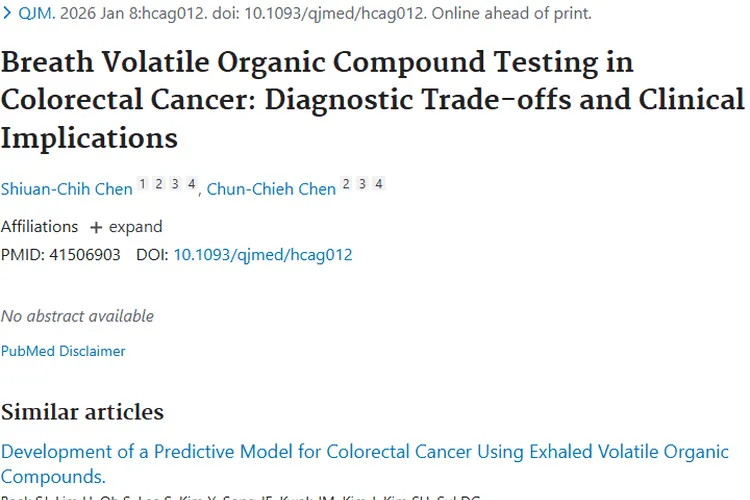The height and width of the screenshot is (500, 750).
Task: Click affiliation 2 superscript of Chun-Chieh Chen
Action: pos(346,184)
